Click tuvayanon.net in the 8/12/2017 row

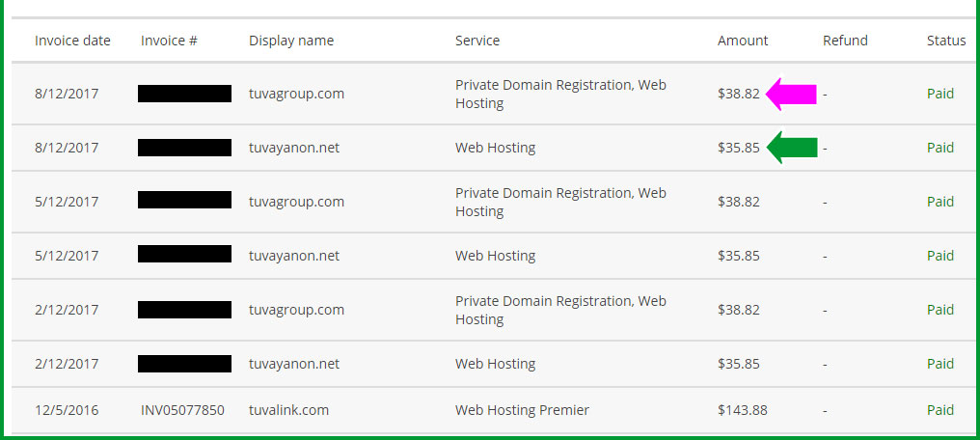(x=294, y=148)
